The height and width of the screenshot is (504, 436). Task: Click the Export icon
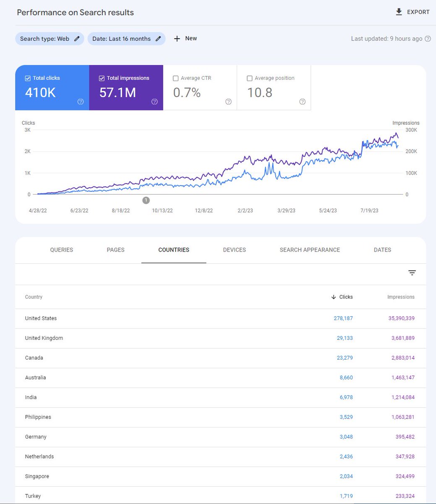coord(399,12)
